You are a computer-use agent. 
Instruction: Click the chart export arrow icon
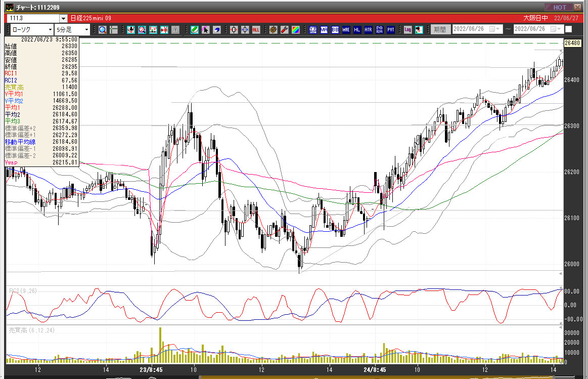click(x=419, y=30)
